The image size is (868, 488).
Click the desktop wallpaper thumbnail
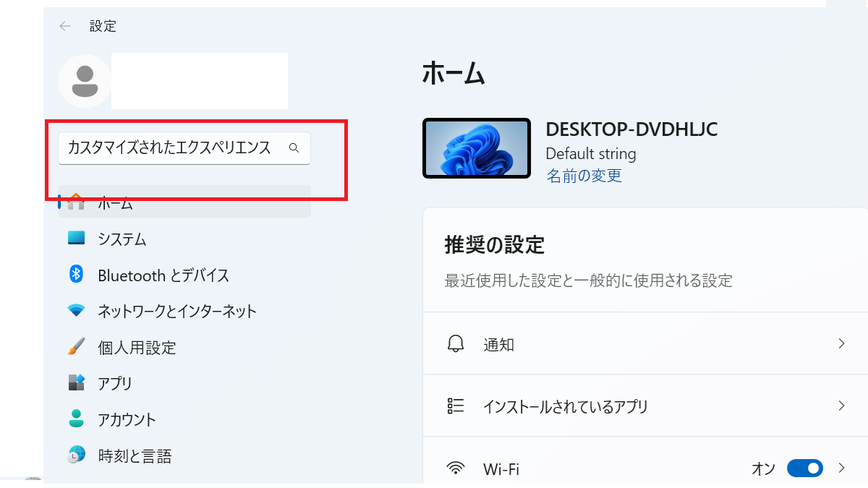[x=477, y=148]
